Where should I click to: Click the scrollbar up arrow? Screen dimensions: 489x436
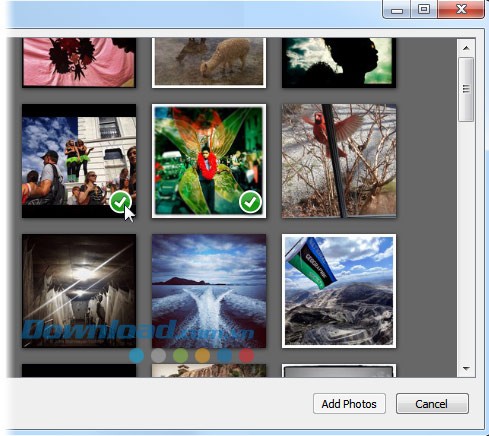point(466,48)
